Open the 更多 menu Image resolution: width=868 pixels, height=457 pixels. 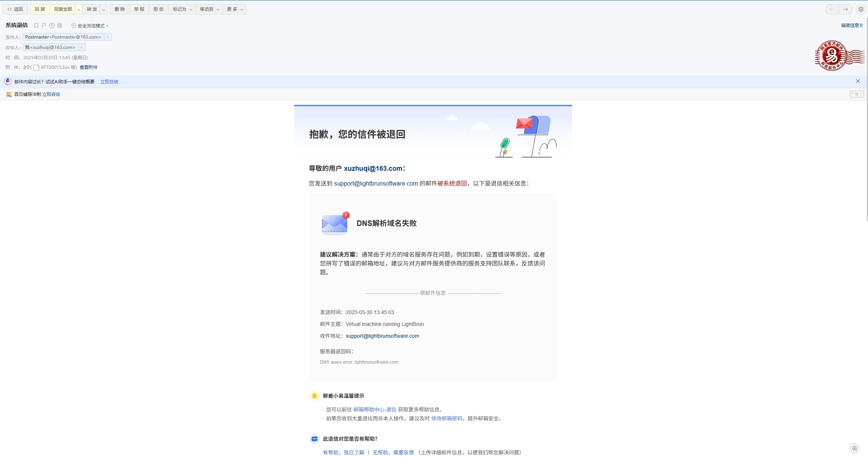235,9
